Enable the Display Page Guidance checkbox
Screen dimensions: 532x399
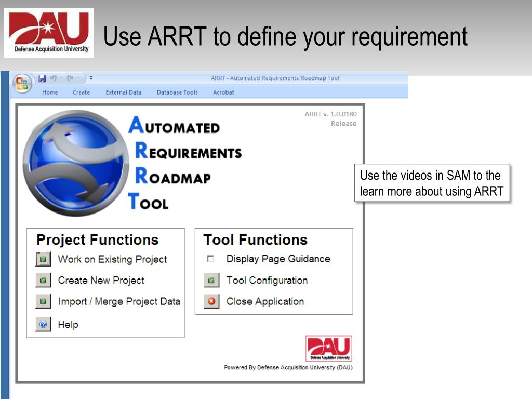pyautogui.click(x=210, y=259)
